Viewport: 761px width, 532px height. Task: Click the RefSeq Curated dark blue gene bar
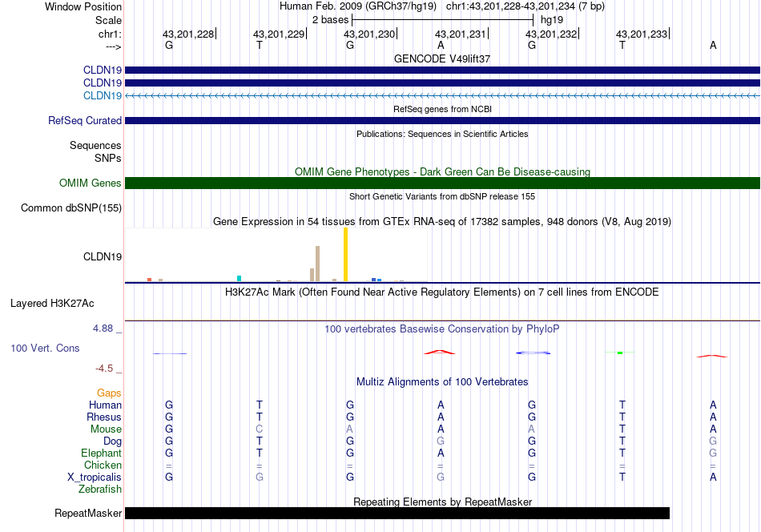[442, 120]
